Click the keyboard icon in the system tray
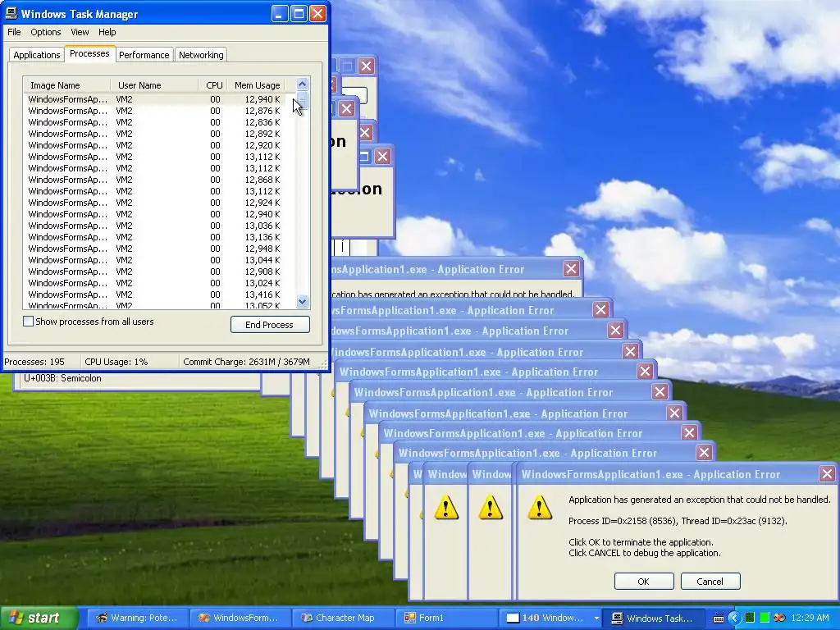The image size is (840, 630). click(x=719, y=619)
